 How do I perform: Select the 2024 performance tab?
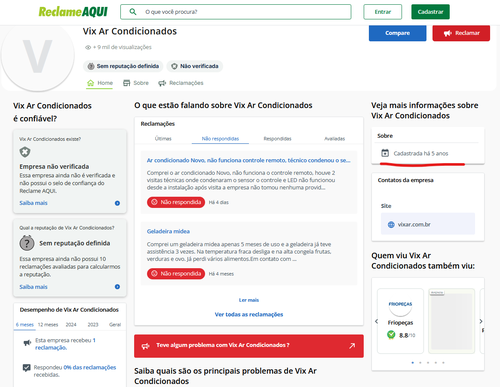tap(71, 325)
